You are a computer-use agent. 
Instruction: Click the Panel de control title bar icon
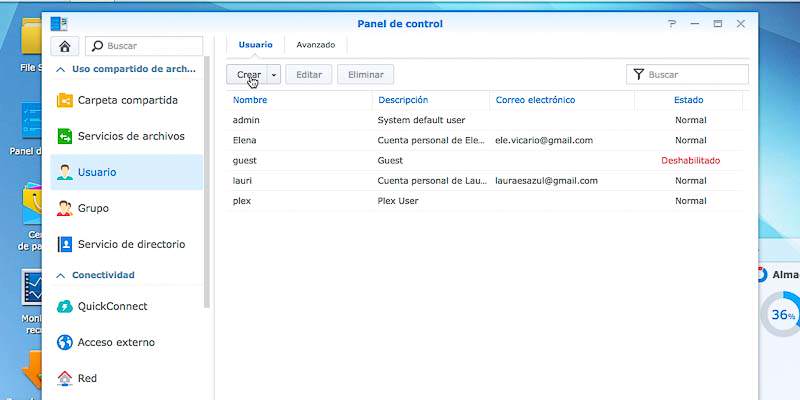[59, 24]
